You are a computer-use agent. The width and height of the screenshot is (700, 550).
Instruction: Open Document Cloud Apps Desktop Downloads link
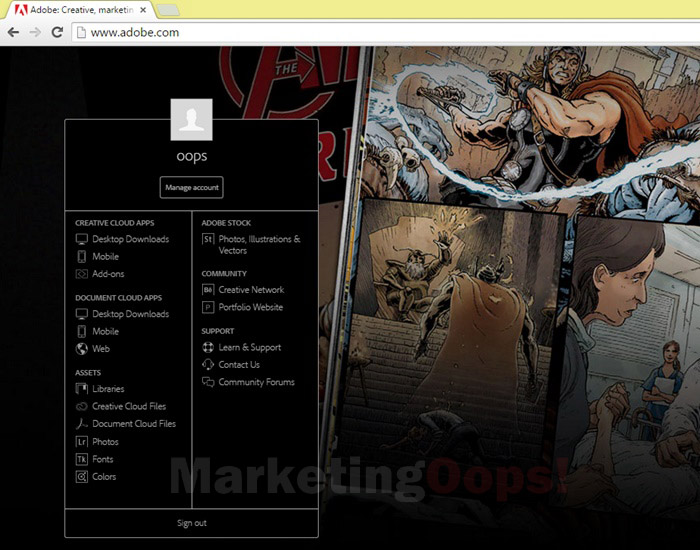pos(130,314)
